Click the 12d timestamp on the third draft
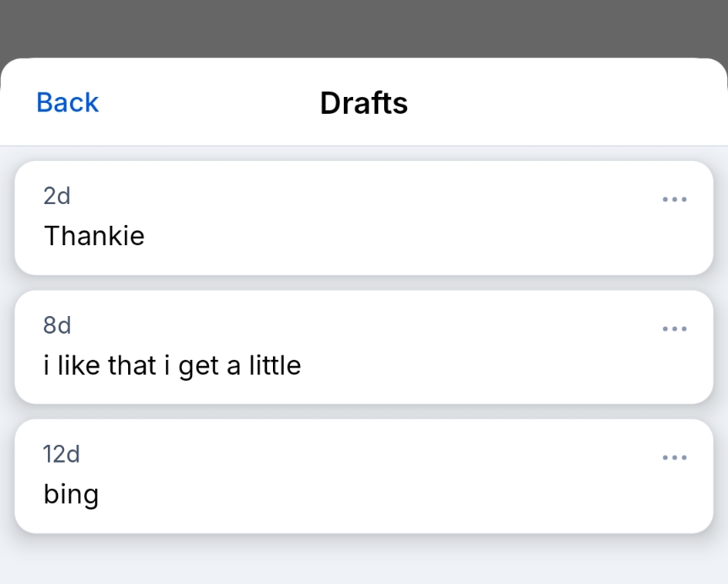 62,454
